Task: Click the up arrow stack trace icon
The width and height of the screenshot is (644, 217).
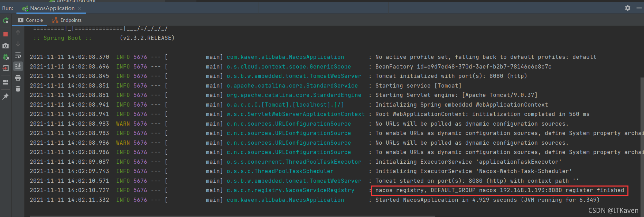Action: pyautogui.click(x=18, y=33)
